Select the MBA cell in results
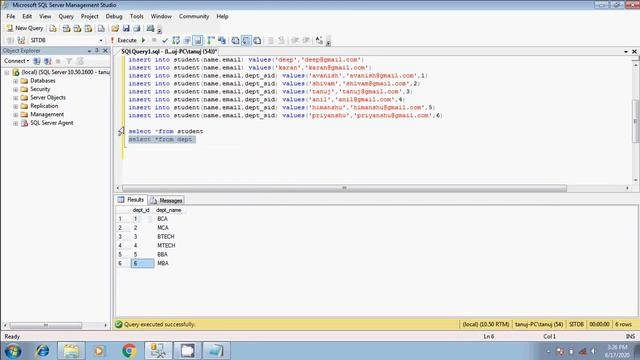 [163, 263]
